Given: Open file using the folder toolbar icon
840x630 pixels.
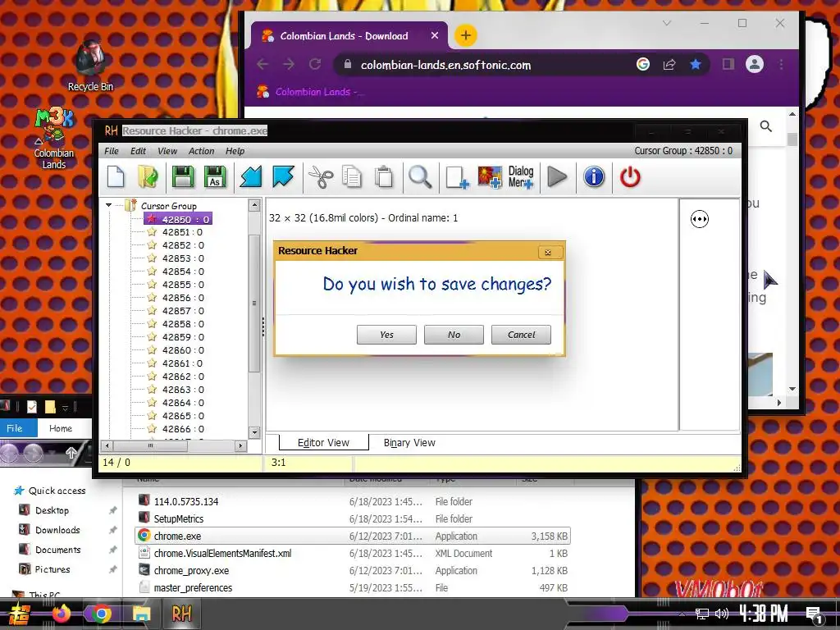Looking at the screenshot, I should tap(148, 177).
